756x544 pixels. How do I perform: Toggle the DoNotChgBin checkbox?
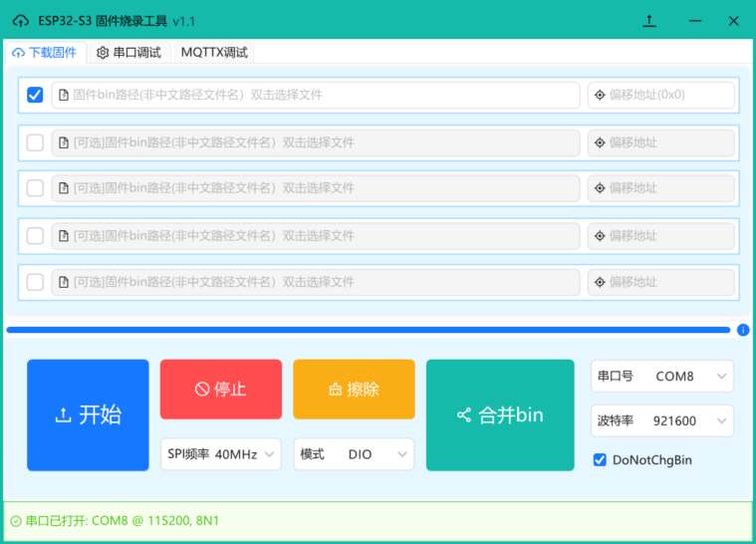point(600,460)
